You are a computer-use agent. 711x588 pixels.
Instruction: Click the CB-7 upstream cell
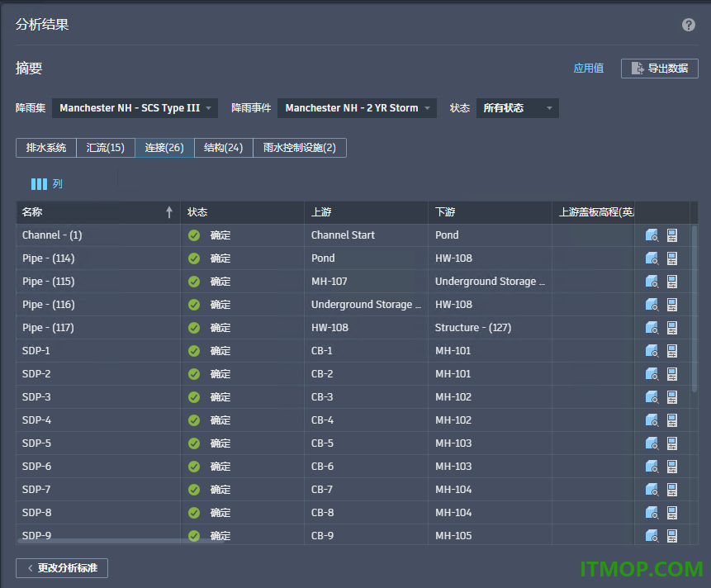coord(366,490)
